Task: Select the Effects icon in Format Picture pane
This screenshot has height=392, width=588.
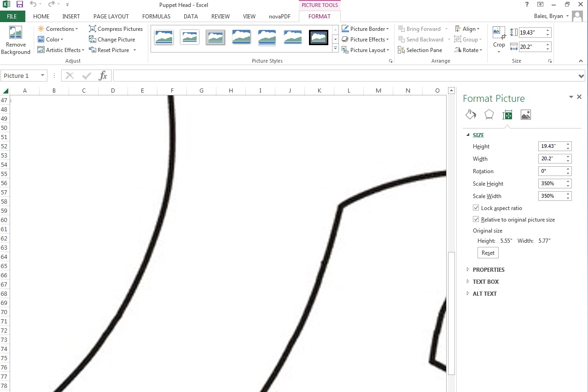Action: [x=488, y=114]
